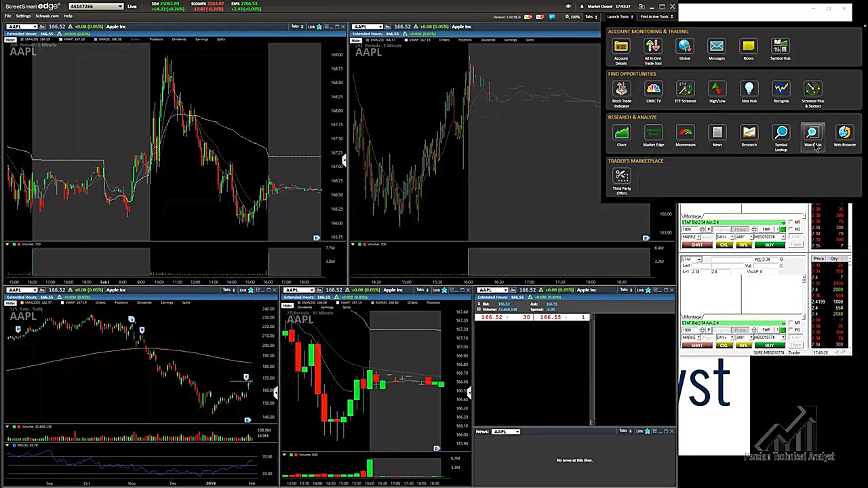The width and height of the screenshot is (868, 488).
Task: Click the Link star icon on top-left chart
Action: (319, 26)
